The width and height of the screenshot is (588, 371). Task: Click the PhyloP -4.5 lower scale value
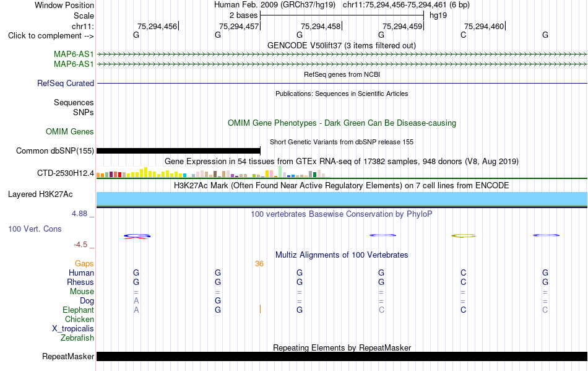80,245
